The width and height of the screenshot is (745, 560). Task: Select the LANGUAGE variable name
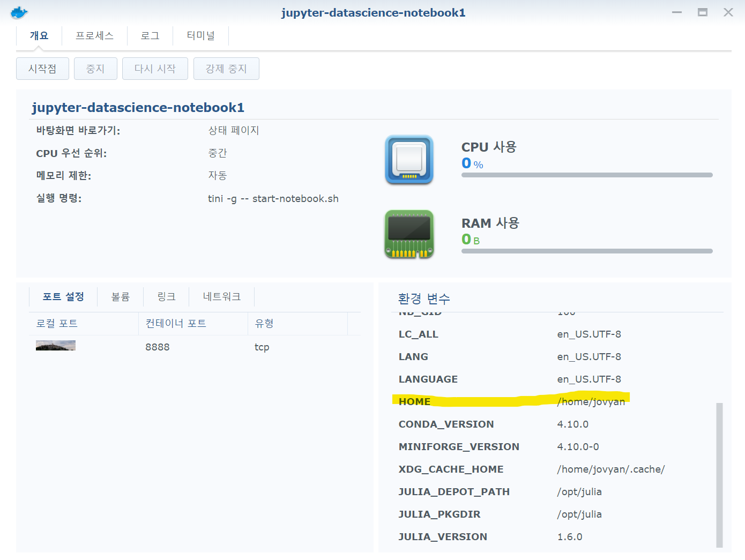tap(428, 379)
